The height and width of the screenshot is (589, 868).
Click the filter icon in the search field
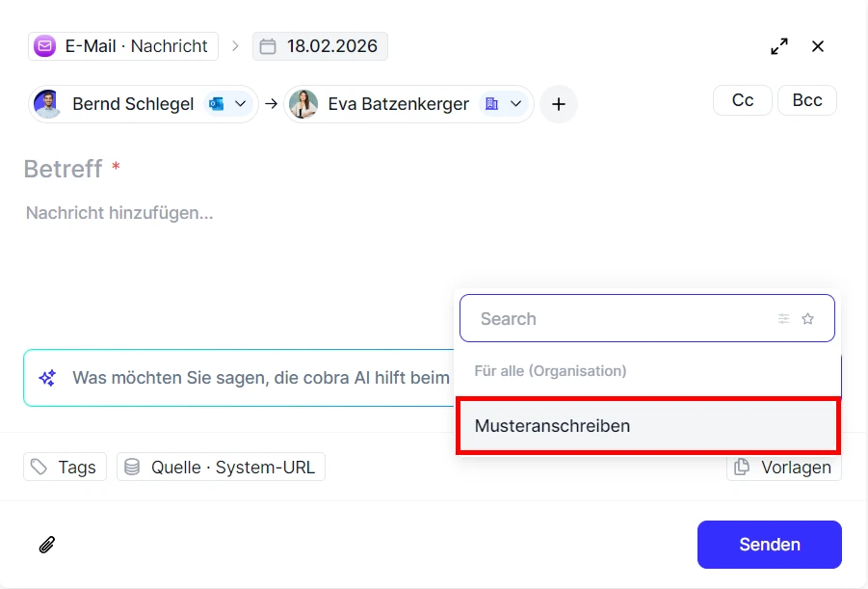click(x=784, y=318)
